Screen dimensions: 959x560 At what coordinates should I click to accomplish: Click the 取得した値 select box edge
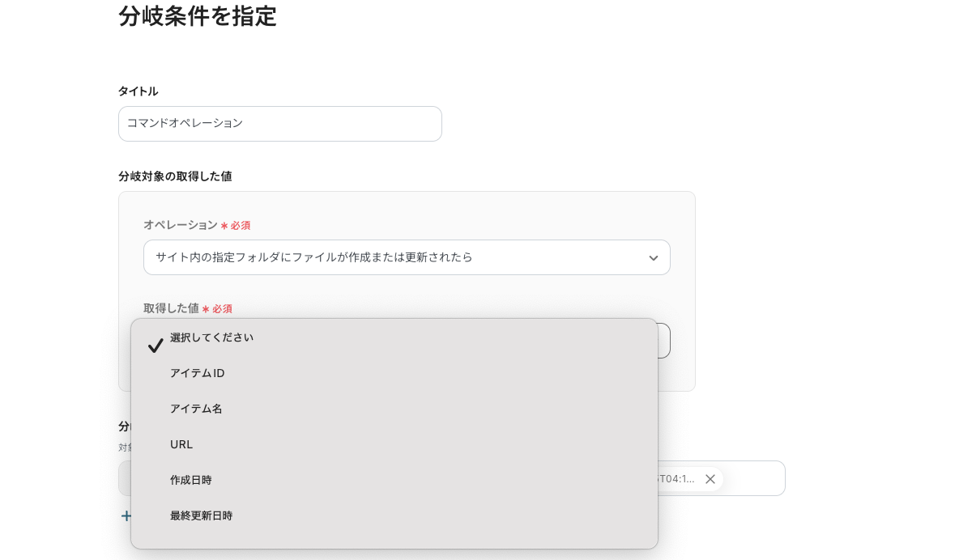click(664, 341)
